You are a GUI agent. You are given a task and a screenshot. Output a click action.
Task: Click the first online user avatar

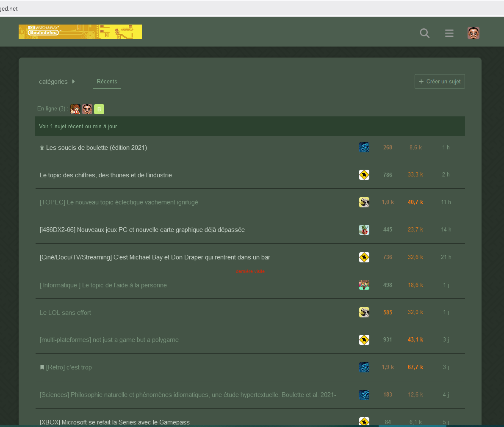75,109
